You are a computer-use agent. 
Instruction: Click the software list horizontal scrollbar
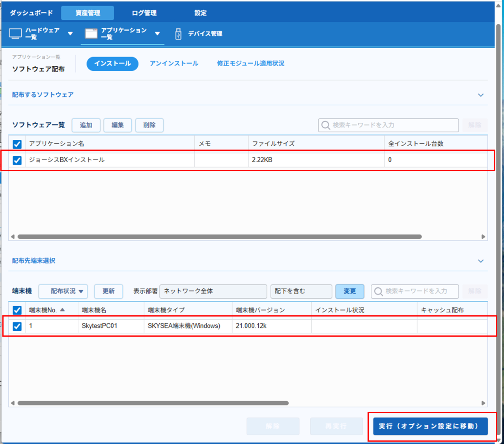pyautogui.click(x=219, y=237)
